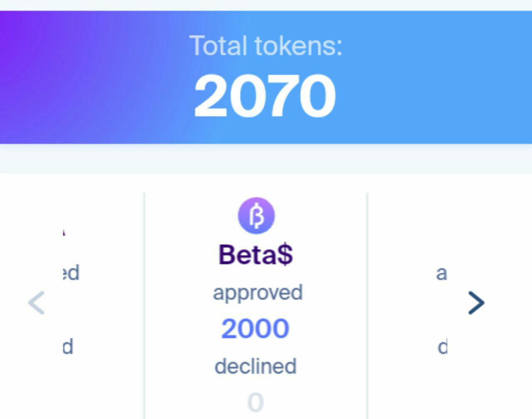The width and height of the screenshot is (532, 419).
Task: Select the 2070 total tokens number
Action: (x=265, y=96)
